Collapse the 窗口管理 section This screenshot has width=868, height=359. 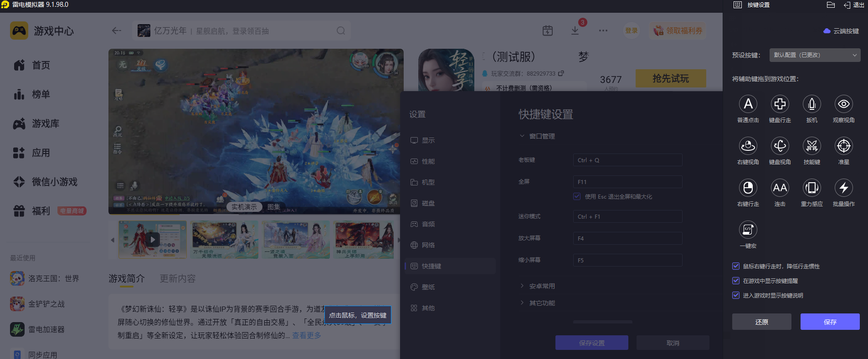[537, 136]
